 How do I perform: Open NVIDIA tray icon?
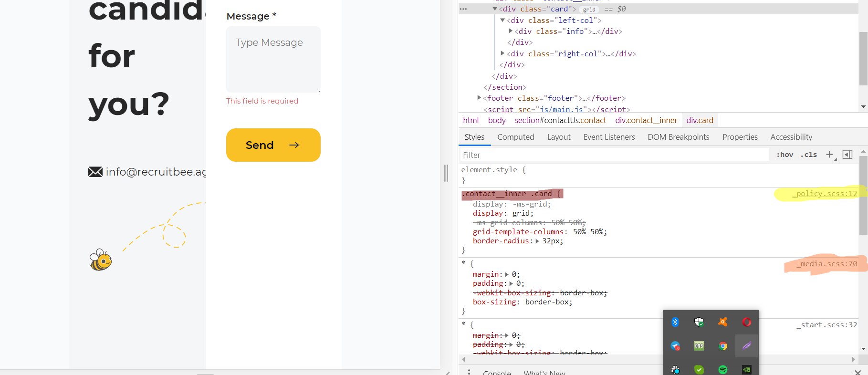tap(746, 370)
